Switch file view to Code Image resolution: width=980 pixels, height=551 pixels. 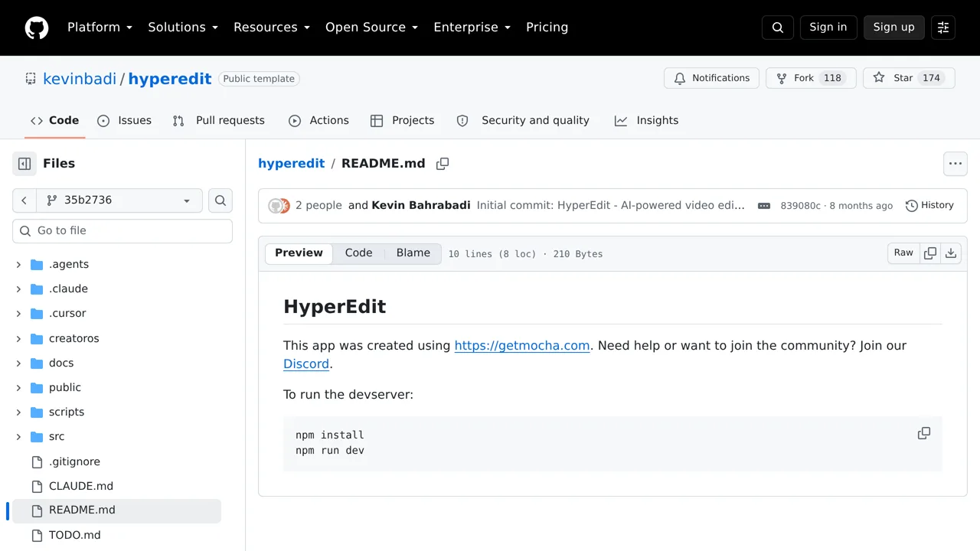pyautogui.click(x=358, y=253)
